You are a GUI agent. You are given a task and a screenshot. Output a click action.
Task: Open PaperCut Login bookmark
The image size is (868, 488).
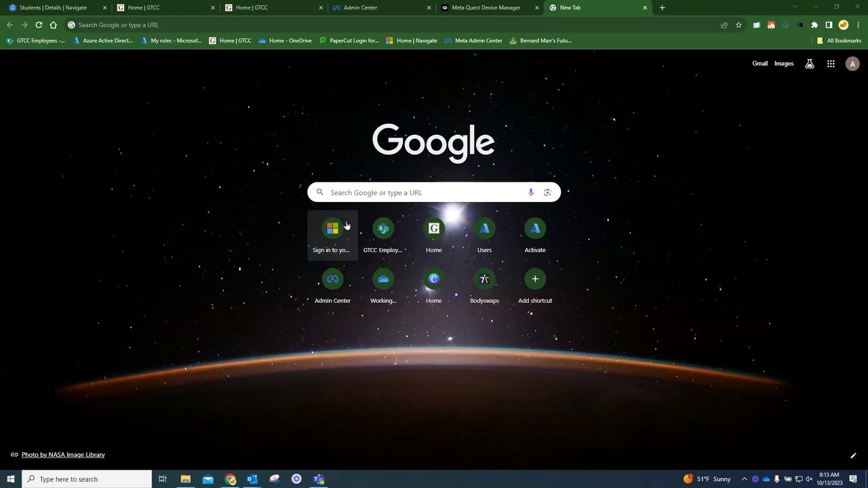[x=349, y=41]
